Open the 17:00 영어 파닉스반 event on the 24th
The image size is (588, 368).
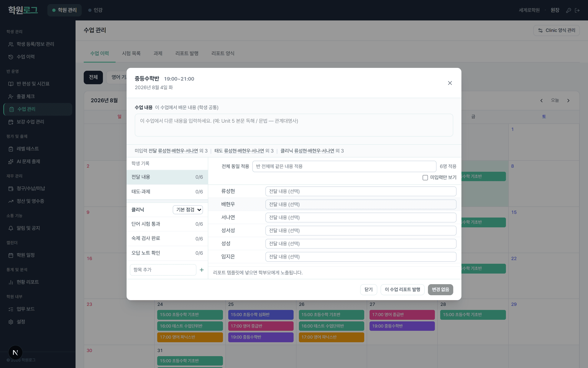tap(190, 337)
